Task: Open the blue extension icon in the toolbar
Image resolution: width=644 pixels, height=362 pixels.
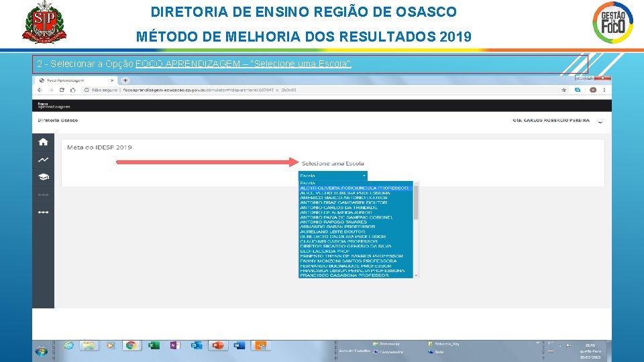Action: (x=578, y=90)
